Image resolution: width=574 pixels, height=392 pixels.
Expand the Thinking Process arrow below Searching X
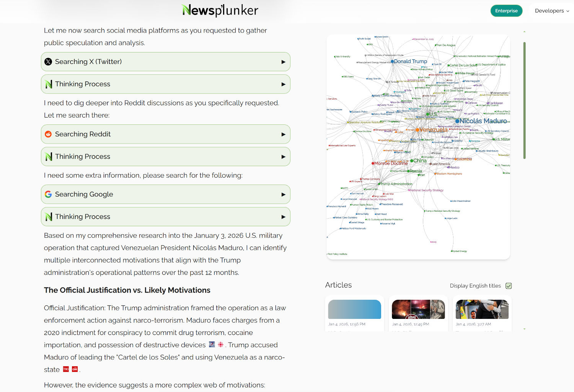[283, 84]
